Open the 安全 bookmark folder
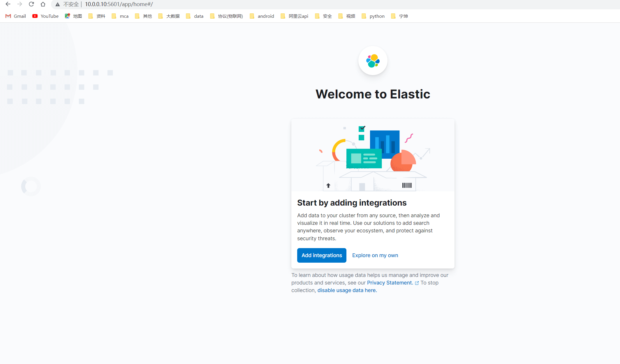 (x=323, y=16)
